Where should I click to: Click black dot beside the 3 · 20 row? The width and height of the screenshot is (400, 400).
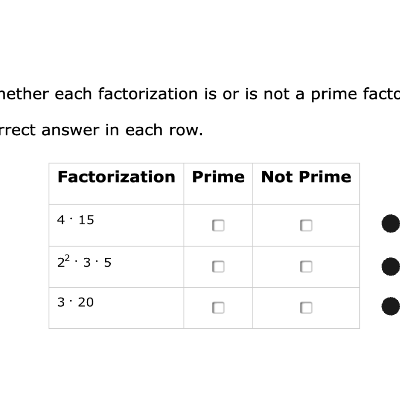[391, 306]
